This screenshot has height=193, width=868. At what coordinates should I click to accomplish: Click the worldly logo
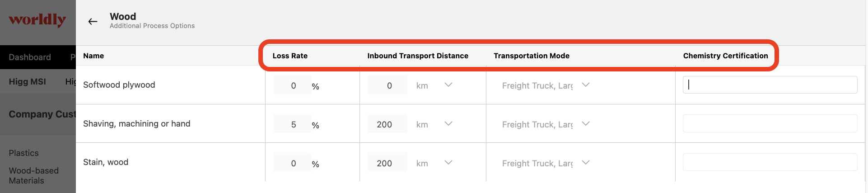pyautogui.click(x=37, y=19)
